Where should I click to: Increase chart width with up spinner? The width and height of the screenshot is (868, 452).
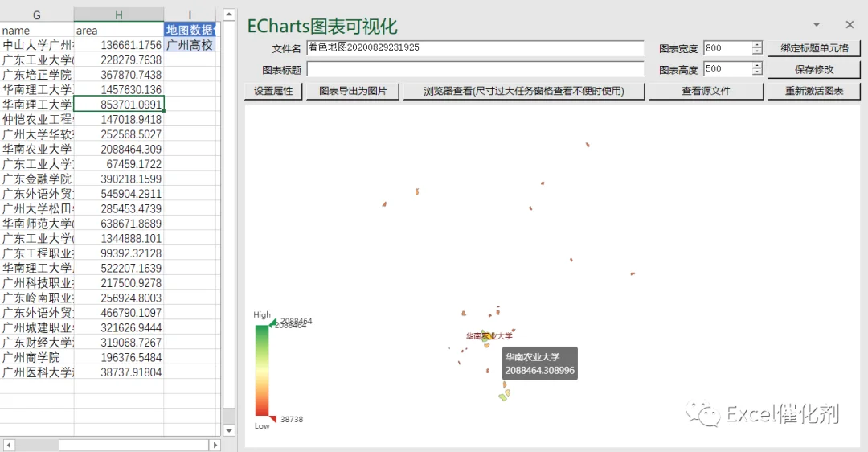pyautogui.click(x=757, y=45)
